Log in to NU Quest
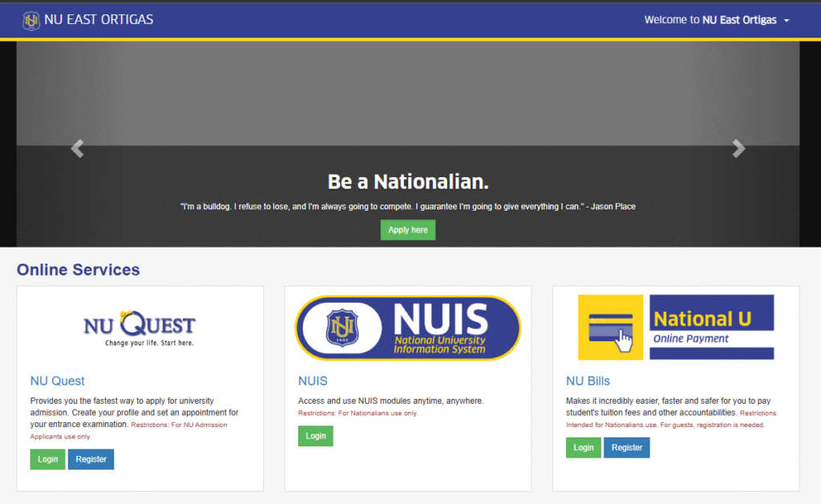Image resolution: width=821 pixels, height=504 pixels. [x=47, y=459]
